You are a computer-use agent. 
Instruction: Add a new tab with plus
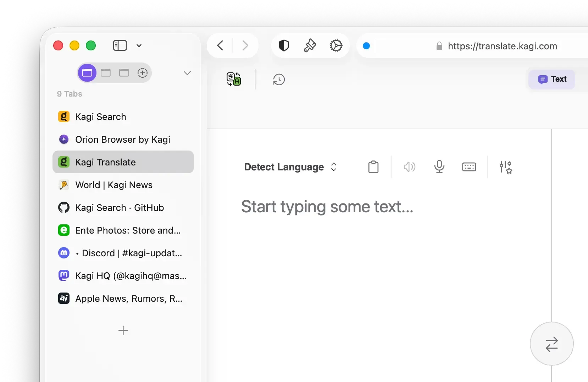point(123,331)
